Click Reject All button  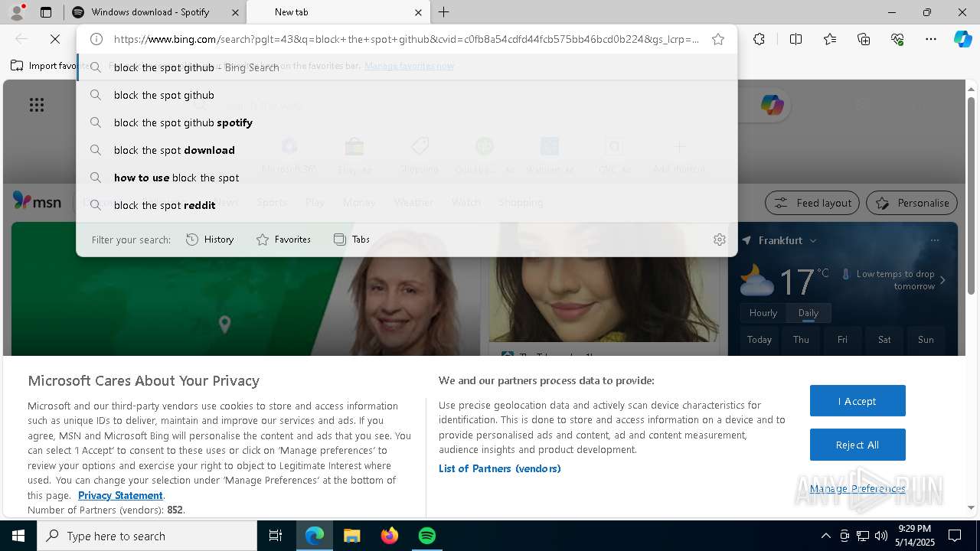(857, 445)
